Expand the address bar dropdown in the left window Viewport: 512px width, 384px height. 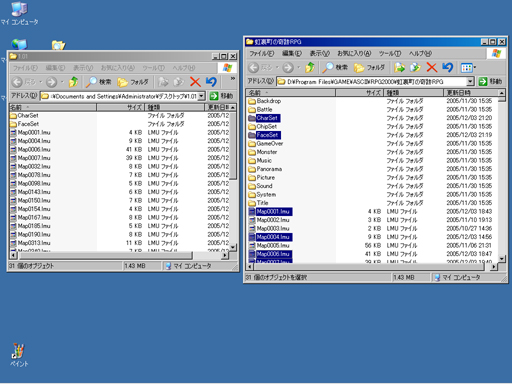click(x=201, y=96)
